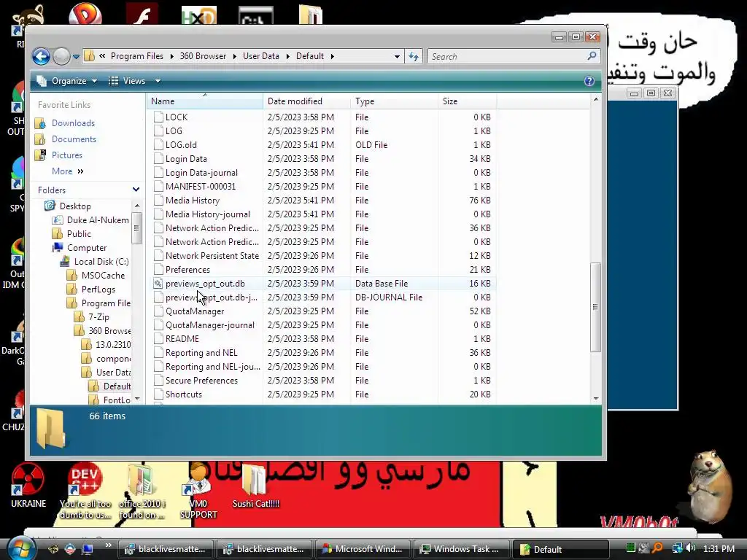Go back with the Explorer Back arrow

click(41, 57)
